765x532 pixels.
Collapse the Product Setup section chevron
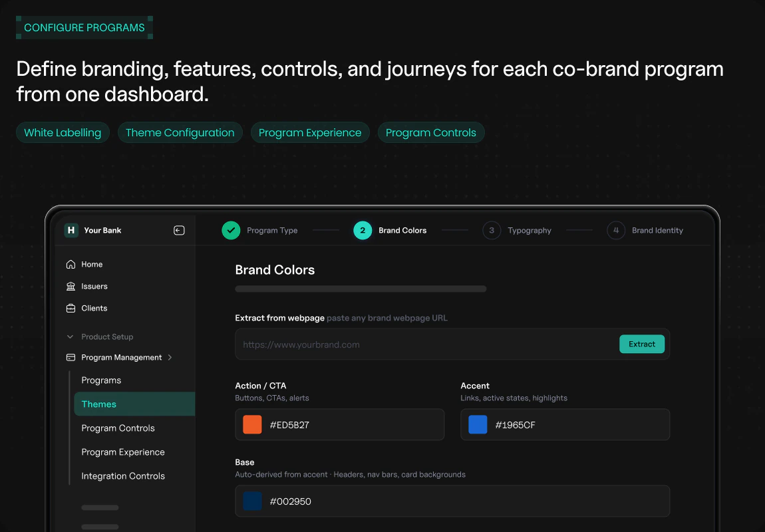(x=71, y=337)
